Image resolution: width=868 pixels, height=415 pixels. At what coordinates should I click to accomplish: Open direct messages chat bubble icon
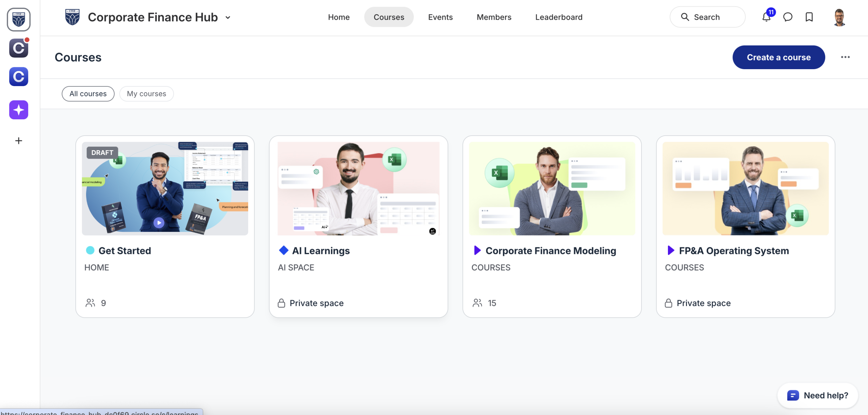(788, 17)
